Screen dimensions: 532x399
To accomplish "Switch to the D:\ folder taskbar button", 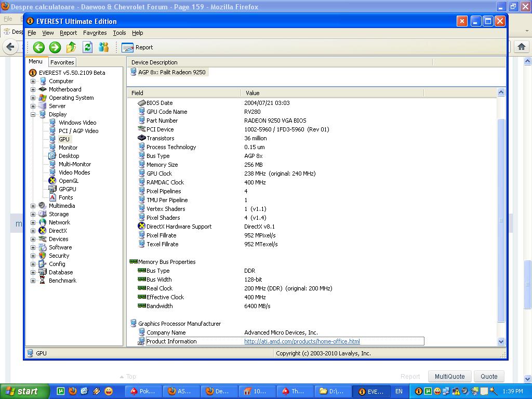I will coord(333,391).
